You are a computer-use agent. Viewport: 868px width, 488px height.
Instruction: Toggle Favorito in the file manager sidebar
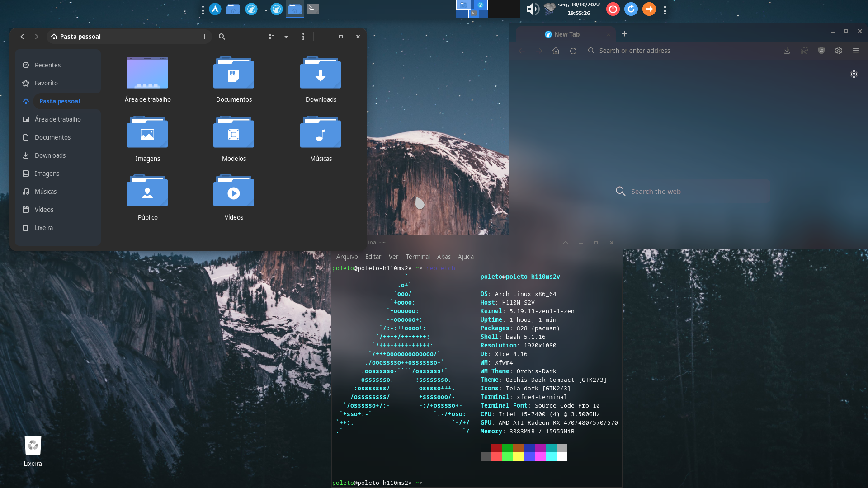(x=46, y=83)
